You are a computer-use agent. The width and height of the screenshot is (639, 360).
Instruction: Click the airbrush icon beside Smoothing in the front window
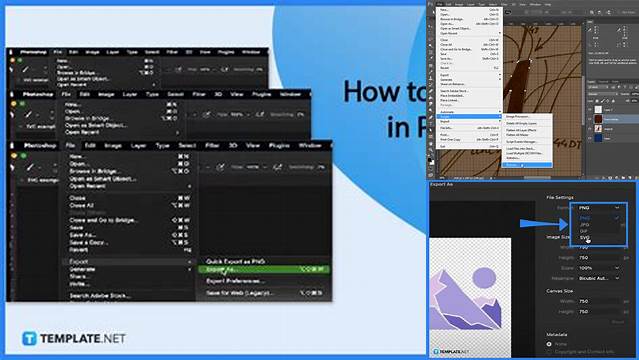click(x=278, y=167)
